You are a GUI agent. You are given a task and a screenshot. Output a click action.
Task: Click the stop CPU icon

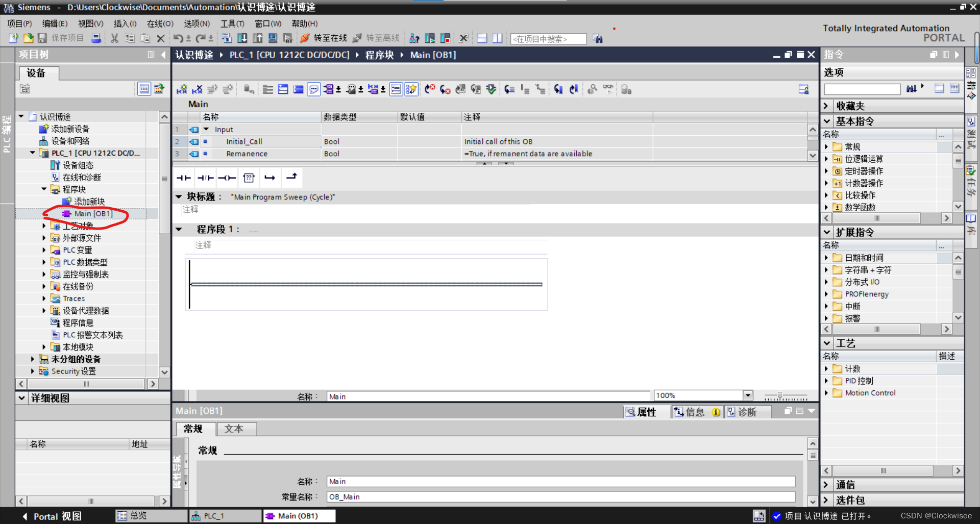point(445,38)
